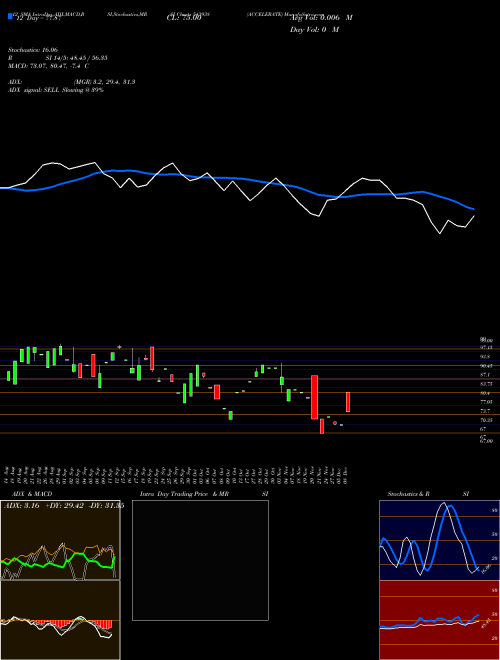Click the 'Avg Vol: 0.006 M' label
The height and width of the screenshot is (660, 500).
coord(321,18)
